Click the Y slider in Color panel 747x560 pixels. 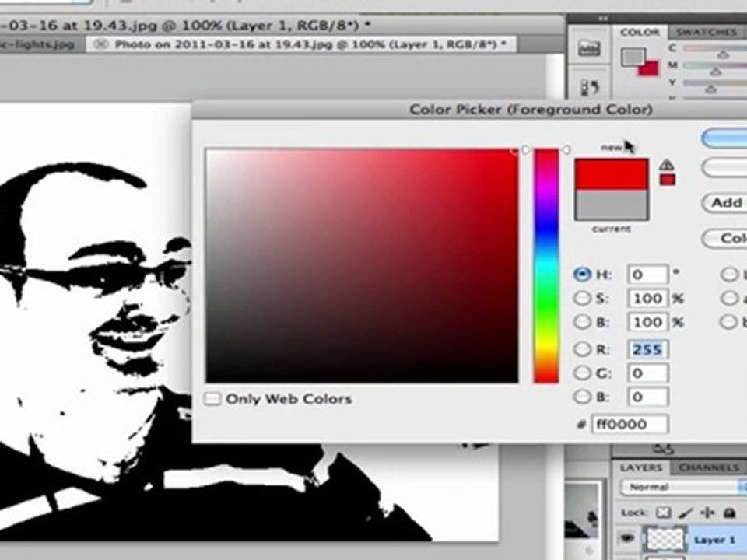714,85
